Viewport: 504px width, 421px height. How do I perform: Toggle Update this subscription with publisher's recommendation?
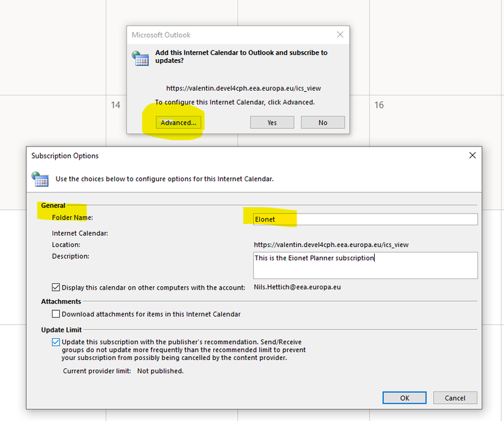point(56,342)
